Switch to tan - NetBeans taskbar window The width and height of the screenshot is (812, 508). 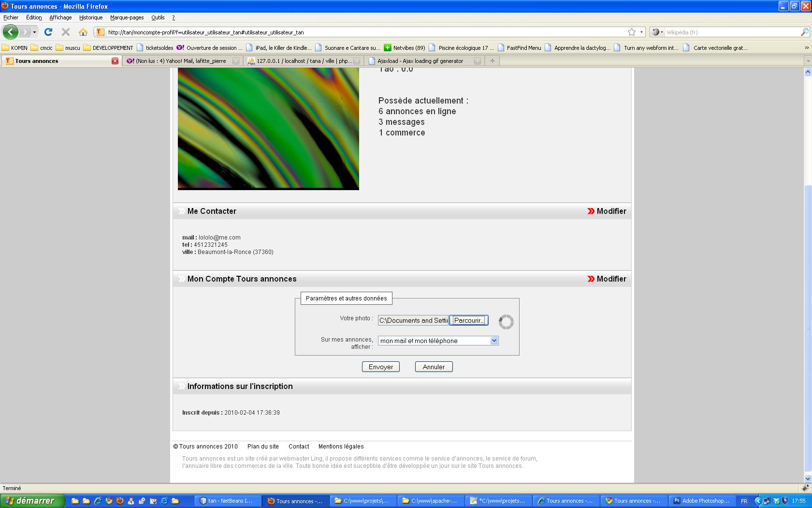(x=228, y=501)
